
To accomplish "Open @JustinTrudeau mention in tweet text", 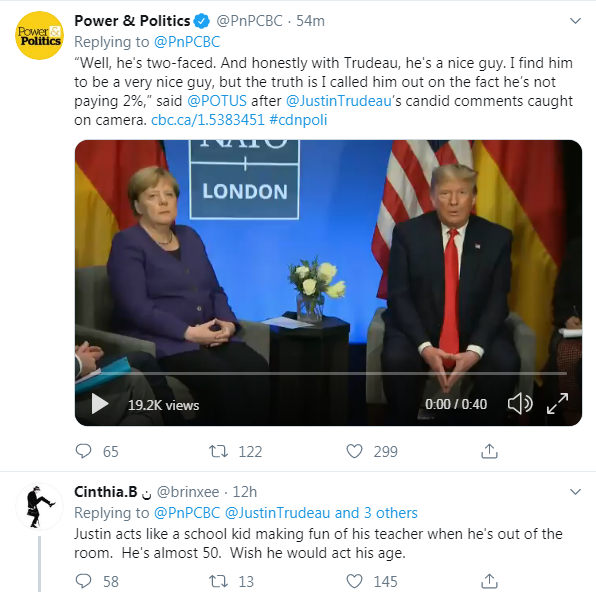I will [x=339, y=101].
